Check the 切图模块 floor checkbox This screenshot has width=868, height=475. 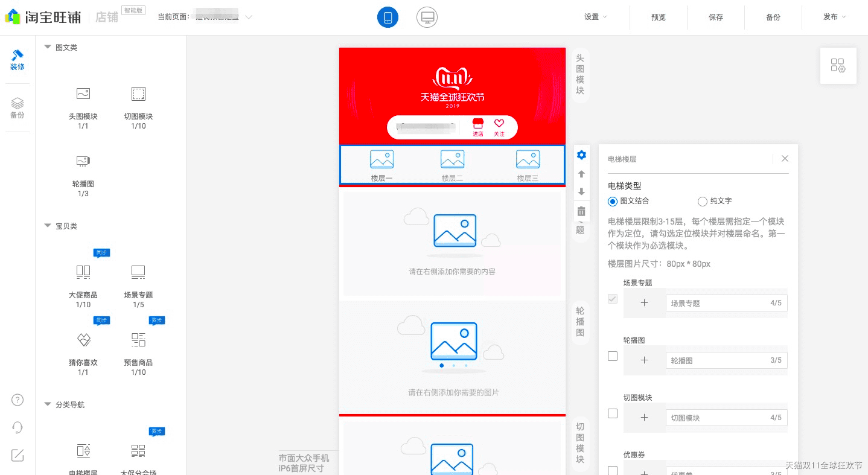pos(613,413)
